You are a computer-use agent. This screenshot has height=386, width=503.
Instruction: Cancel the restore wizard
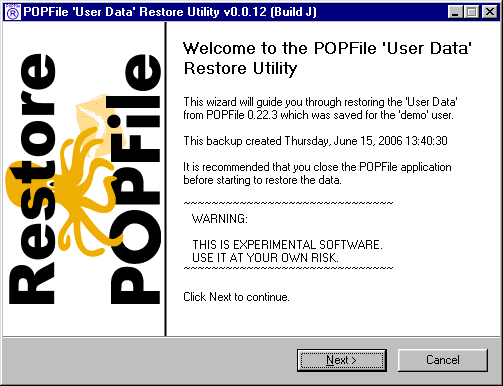tap(443, 360)
